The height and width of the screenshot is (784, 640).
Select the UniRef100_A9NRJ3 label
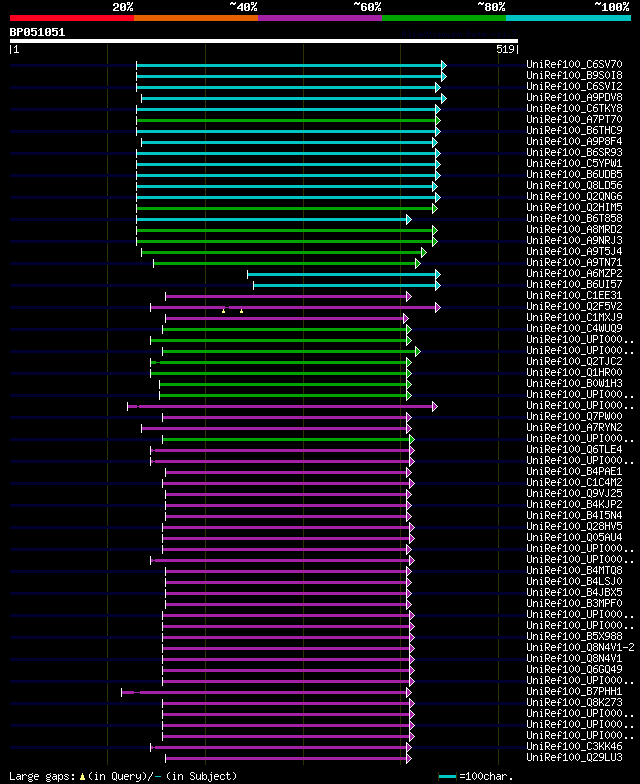574,240
